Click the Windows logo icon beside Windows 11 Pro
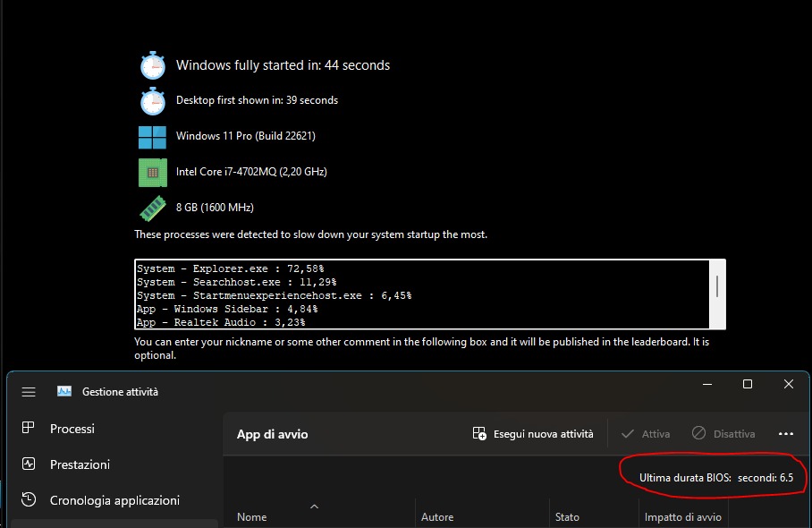Viewport: 812px width, 528px height. pos(152,137)
